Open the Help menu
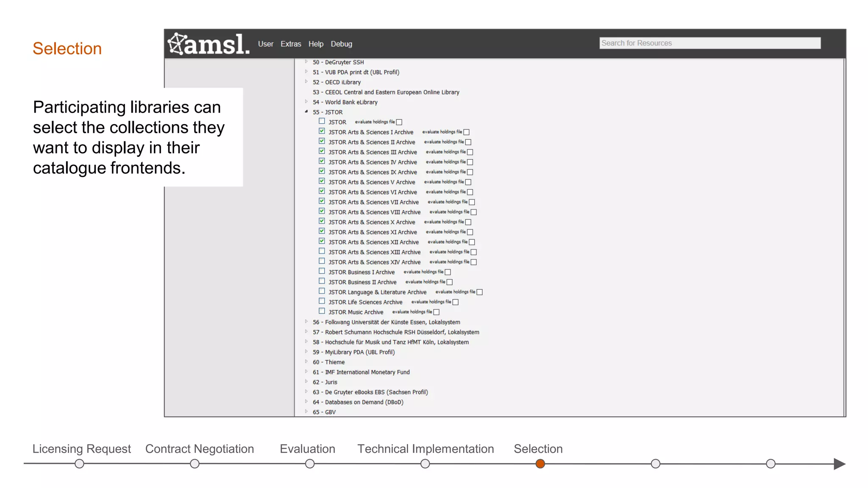The image size is (868, 488). click(316, 44)
